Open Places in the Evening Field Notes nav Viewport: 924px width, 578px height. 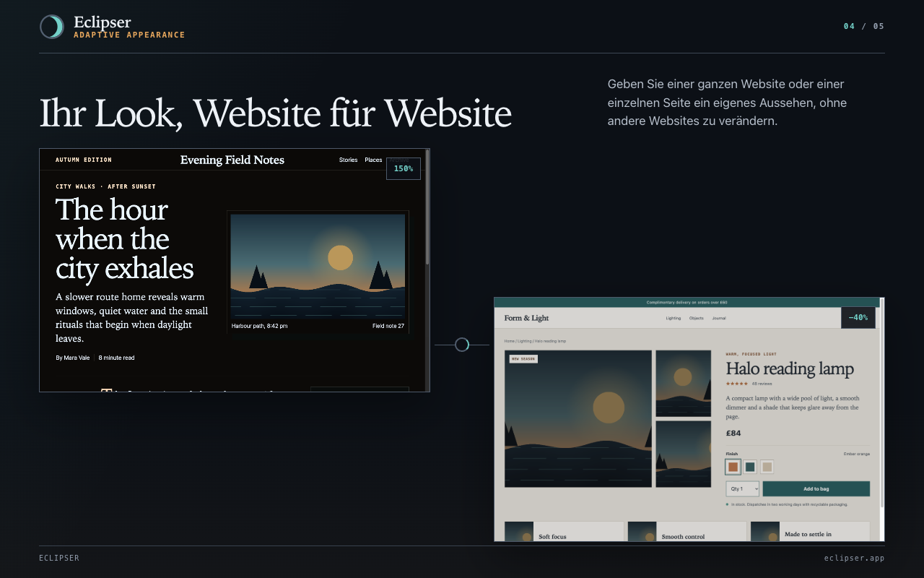[373, 160]
